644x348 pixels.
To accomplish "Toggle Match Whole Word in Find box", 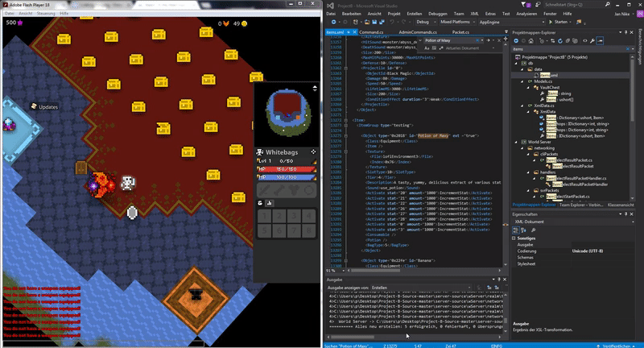I will [x=434, y=48].
